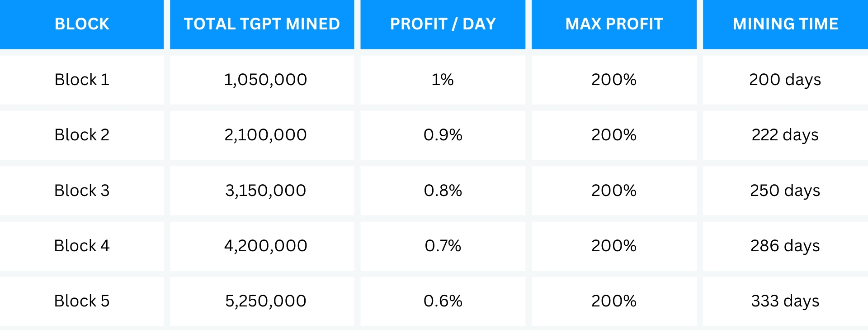868x330 pixels.
Task: Select the 250 days cell
Action: click(x=785, y=191)
